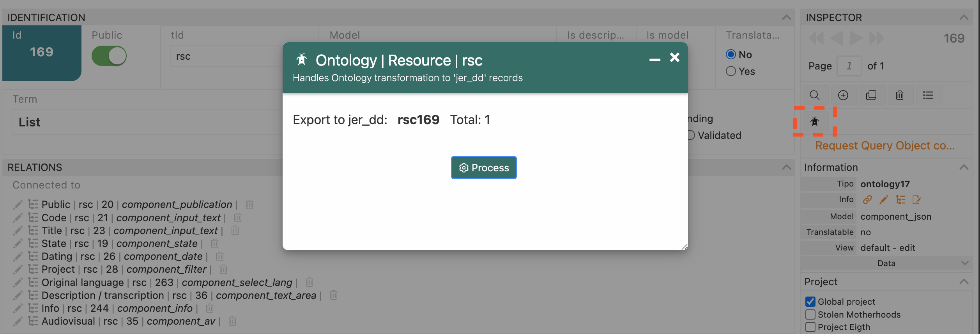Uncheck the Global project checkbox

[x=810, y=302]
